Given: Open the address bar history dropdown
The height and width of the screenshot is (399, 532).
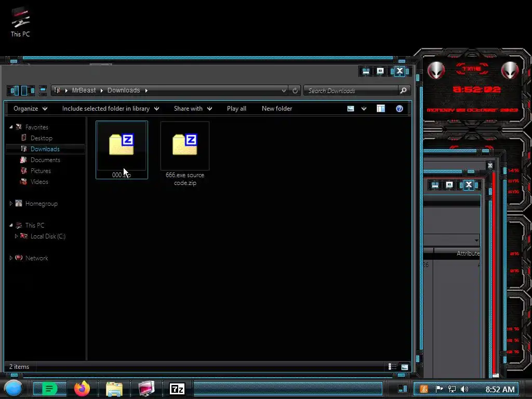Looking at the screenshot, I should pos(284,90).
